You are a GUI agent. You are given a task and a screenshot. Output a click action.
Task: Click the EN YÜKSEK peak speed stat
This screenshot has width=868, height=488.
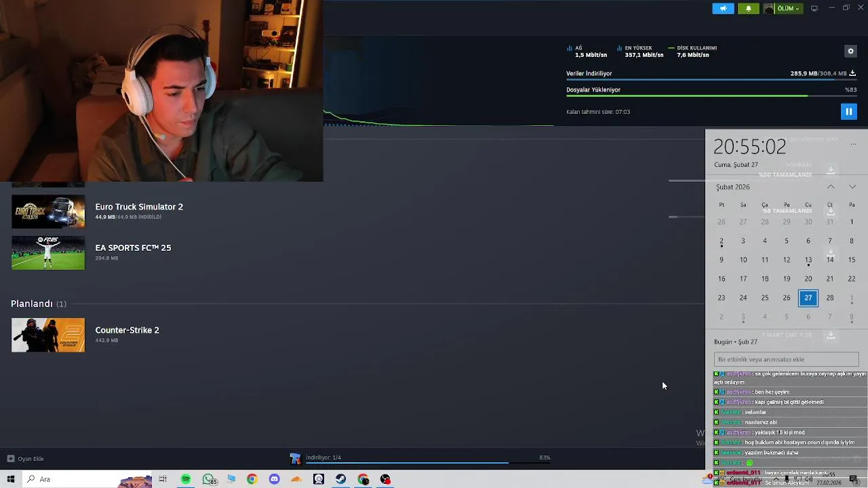(640, 52)
